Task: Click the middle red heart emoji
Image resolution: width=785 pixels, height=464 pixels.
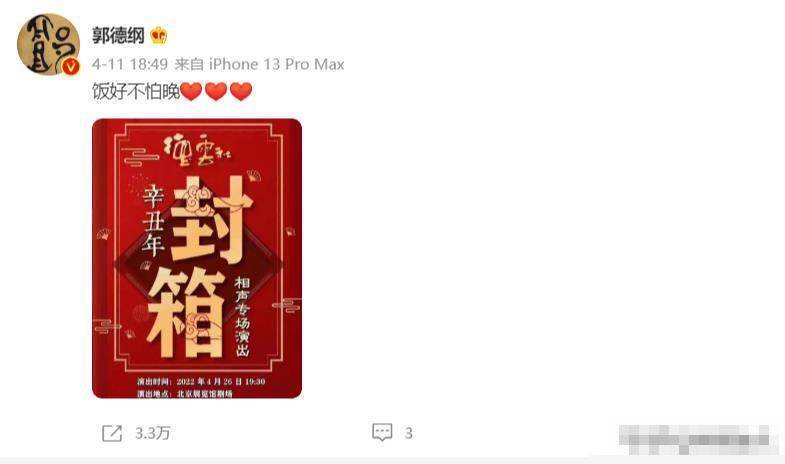Action: 216,92
